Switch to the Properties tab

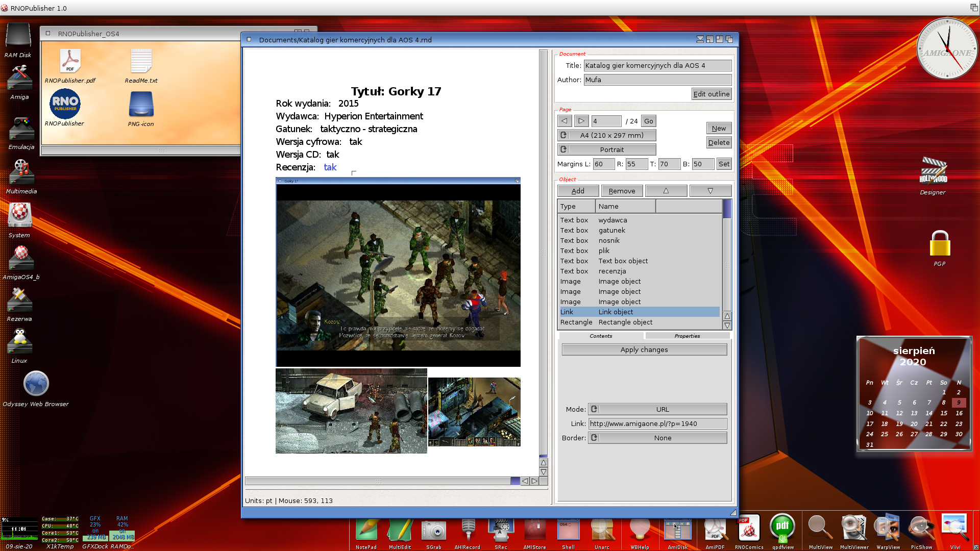coord(687,336)
